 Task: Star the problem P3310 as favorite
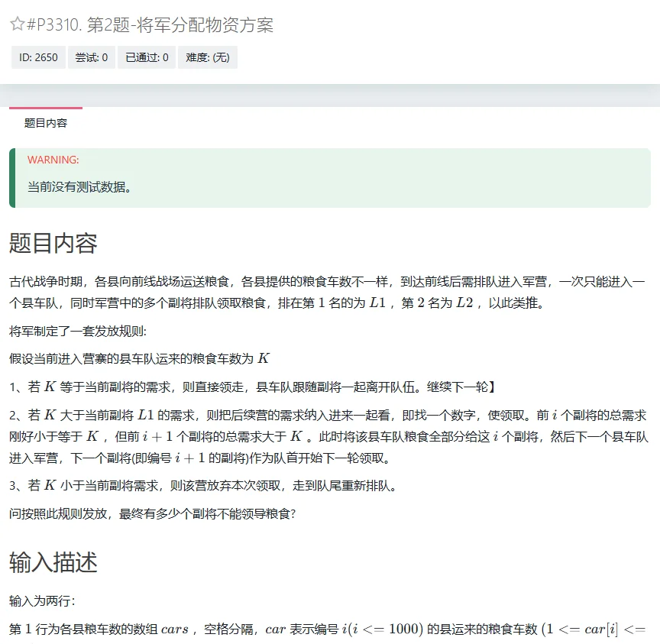pyautogui.click(x=18, y=24)
